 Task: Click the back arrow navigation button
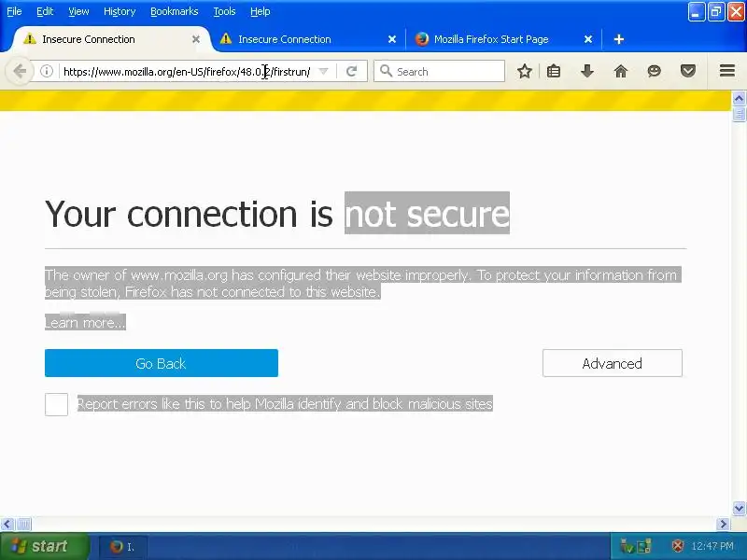click(x=20, y=72)
